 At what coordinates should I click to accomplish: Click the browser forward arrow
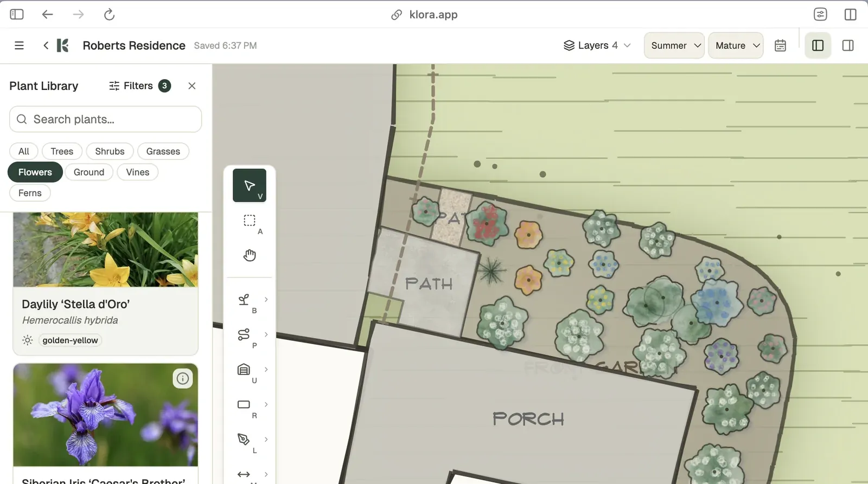tap(79, 15)
